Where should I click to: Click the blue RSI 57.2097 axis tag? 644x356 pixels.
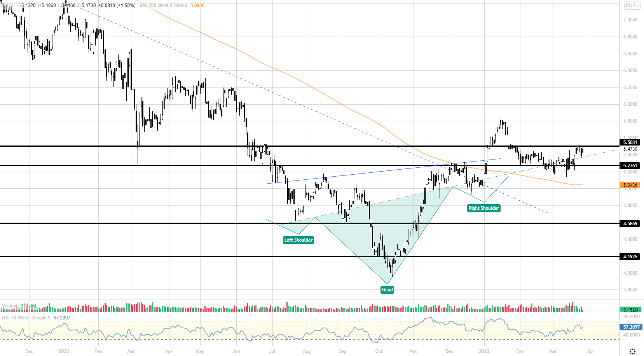click(x=631, y=327)
